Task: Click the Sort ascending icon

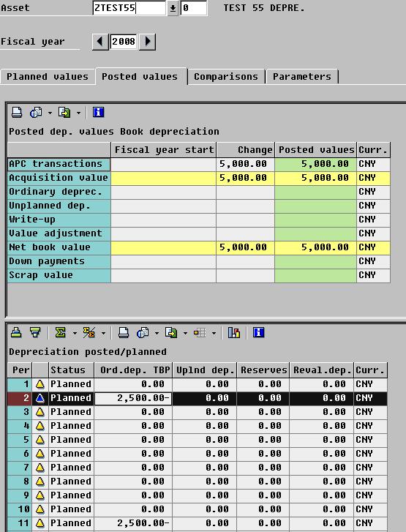Action: point(16,332)
